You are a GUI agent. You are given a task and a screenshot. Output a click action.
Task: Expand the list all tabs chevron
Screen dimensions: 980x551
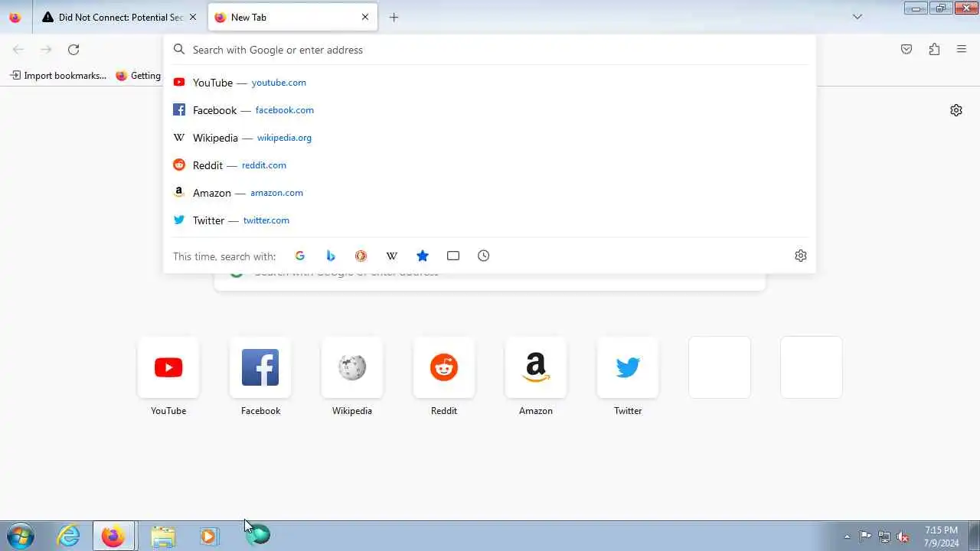(857, 17)
